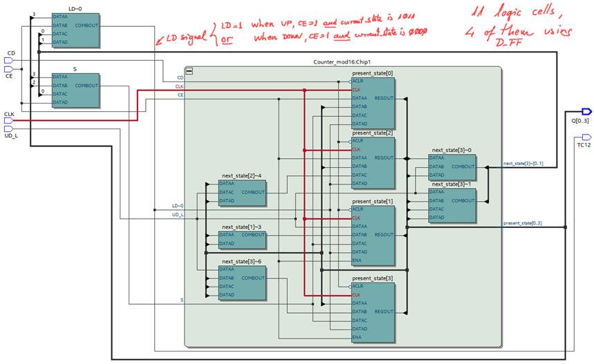Select the present_state[3] register cell
This screenshot has height=364, width=594.
click(x=373, y=312)
